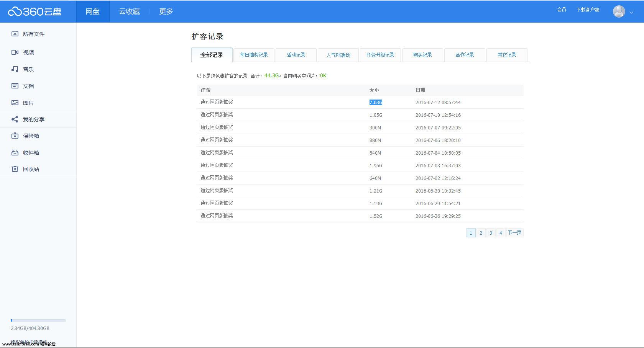Go to page 1
Viewport: 644px width, 348px height.
click(x=471, y=233)
